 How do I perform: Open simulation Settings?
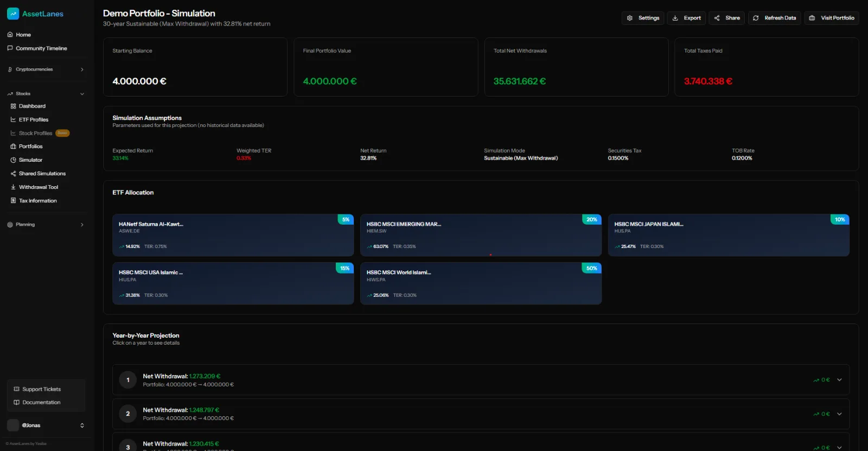(x=643, y=18)
